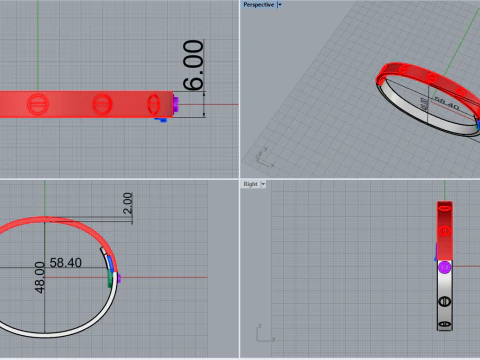Screen dimensions: 480x360
Task: Select the 2.00 dimension text
Action: tap(128, 203)
